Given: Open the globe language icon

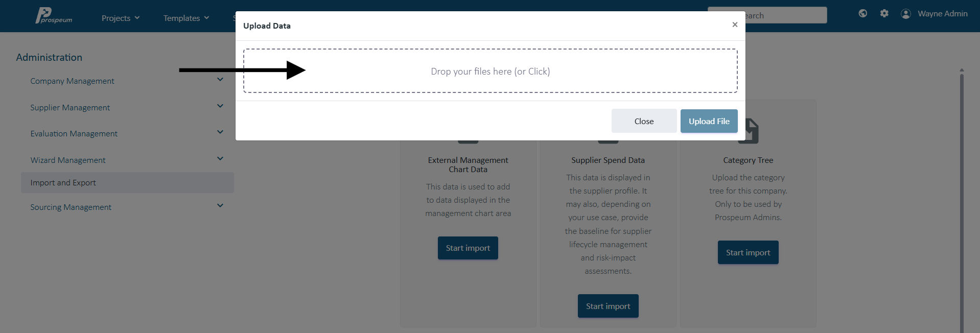Looking at the screenshot, I should tap(863, 14).
